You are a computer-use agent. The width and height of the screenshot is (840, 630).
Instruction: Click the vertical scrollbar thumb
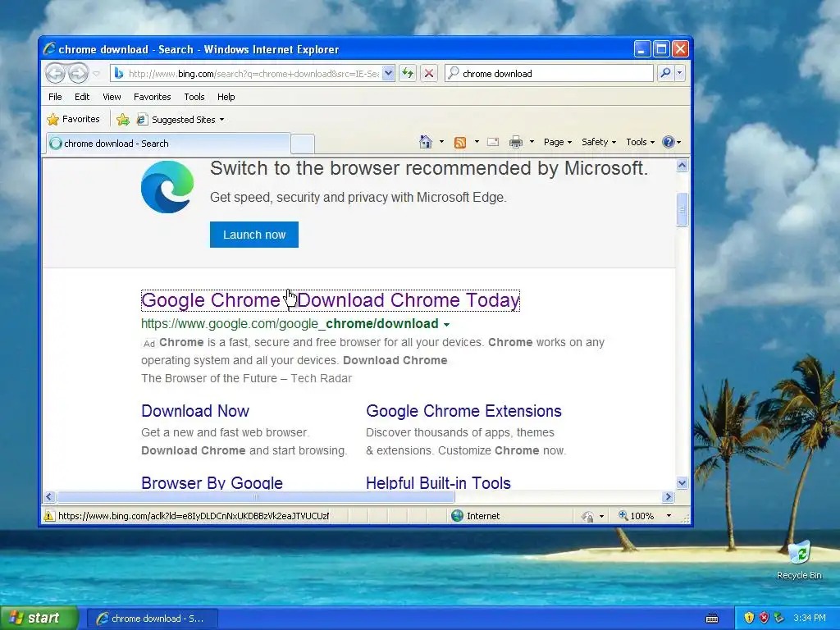[x=682, y=209]
